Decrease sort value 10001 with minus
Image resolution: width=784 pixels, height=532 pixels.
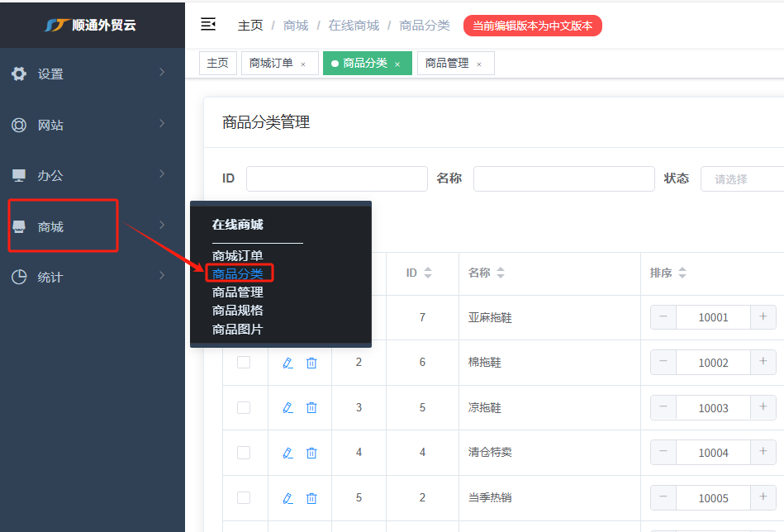663,317
